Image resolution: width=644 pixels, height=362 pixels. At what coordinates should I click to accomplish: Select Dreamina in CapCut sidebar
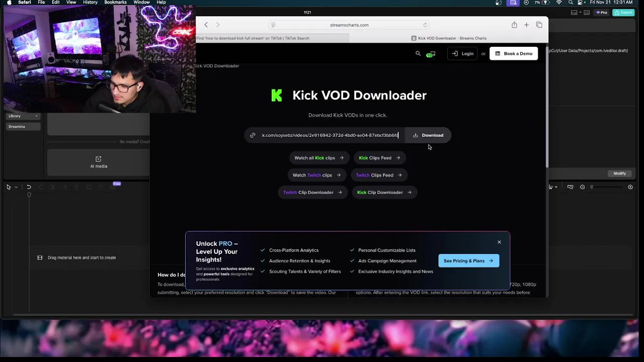coord(23,127)
